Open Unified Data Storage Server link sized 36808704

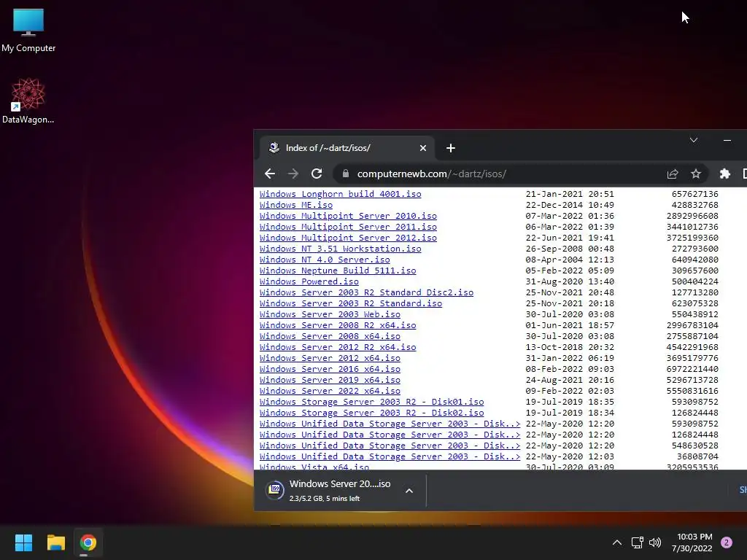click(390, 456)
